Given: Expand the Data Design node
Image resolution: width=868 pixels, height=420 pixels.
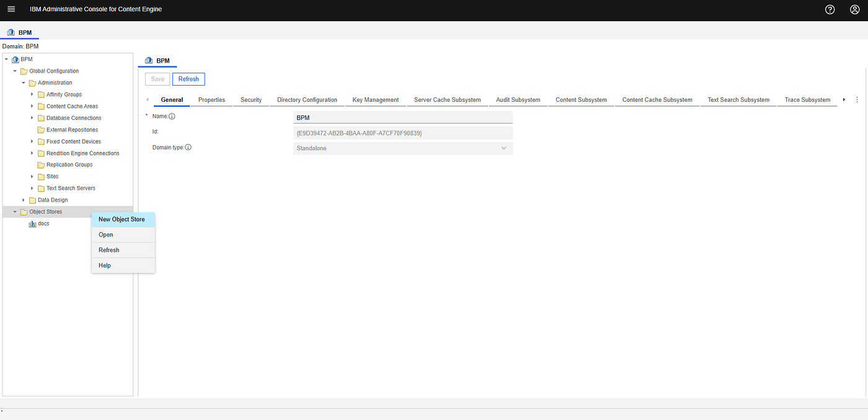Looking at the screenshot, I should click(x=24, y=200).
